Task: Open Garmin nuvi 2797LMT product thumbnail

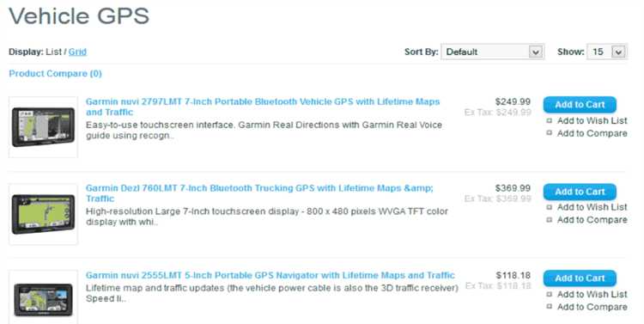Action: pos(43,127)
